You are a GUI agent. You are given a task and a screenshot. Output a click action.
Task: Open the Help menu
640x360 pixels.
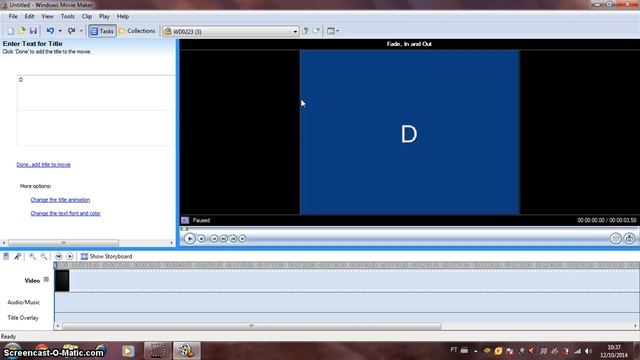pyautogui.click(x=123, y=17)
